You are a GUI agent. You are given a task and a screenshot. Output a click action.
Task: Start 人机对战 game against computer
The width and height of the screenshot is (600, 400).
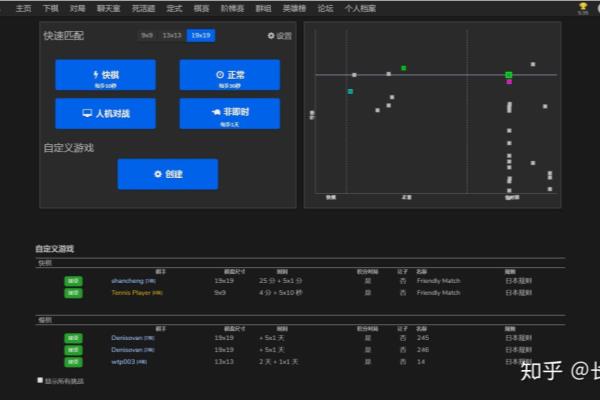point(105,114)
